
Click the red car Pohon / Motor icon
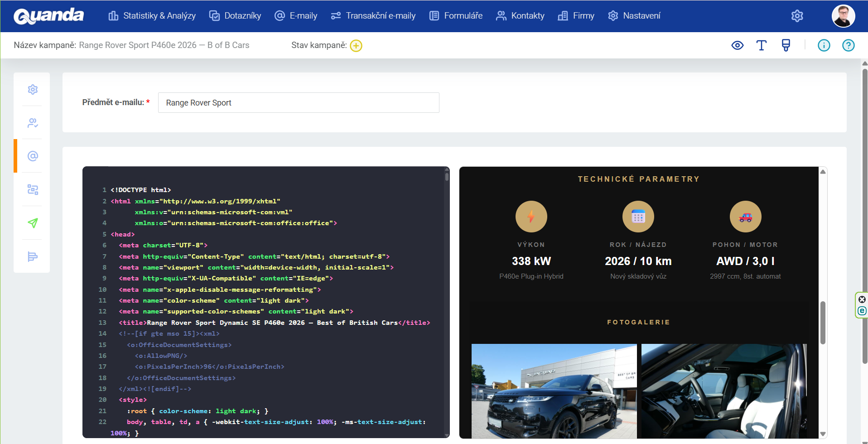tap(746, 217)
